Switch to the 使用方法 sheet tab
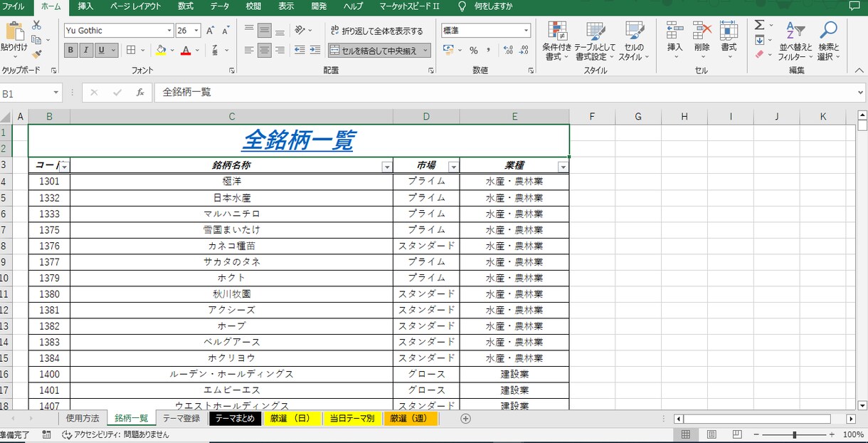 83,419
